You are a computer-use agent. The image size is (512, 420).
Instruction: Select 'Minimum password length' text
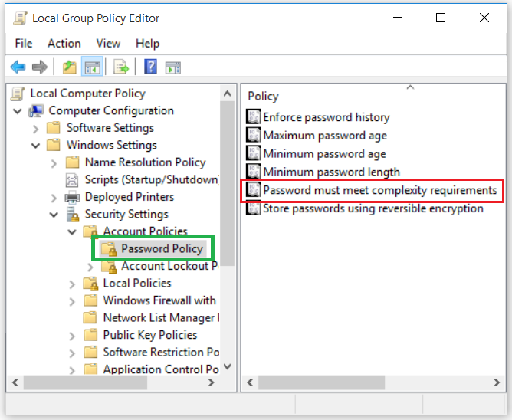coord(331,172)
